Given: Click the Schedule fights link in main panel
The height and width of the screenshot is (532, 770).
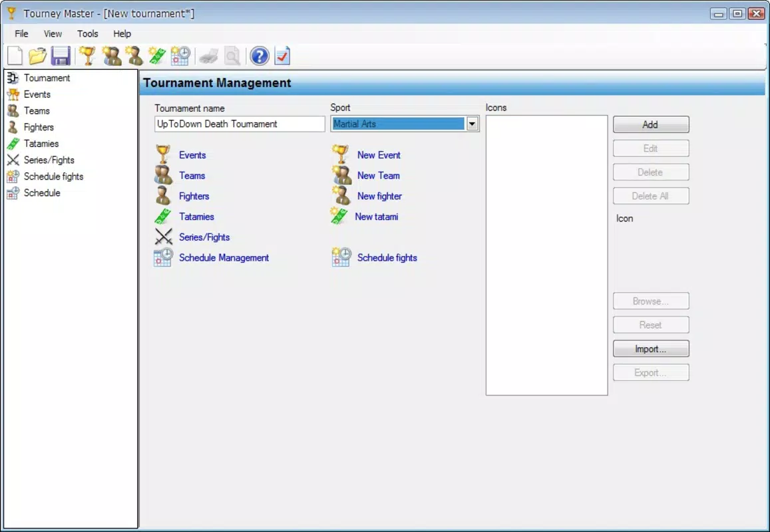Looking at the screenshot, I should pyautogui.click(x=387, y=257).
